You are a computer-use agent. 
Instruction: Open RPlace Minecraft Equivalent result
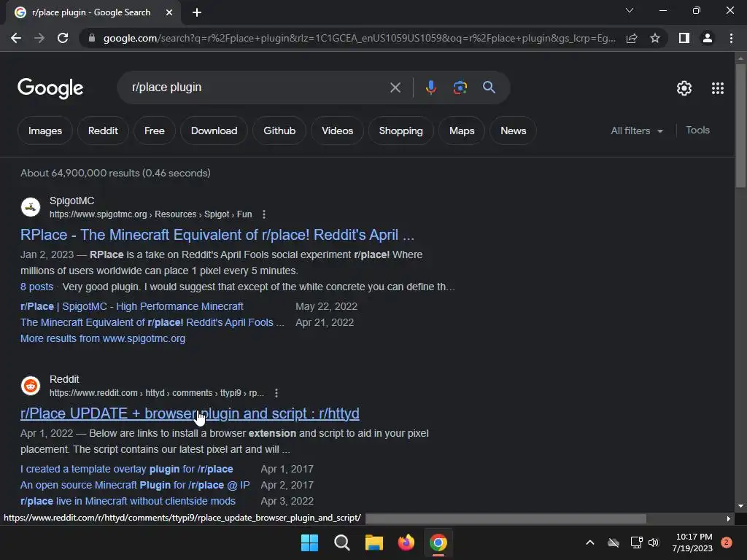click(217, 235)
